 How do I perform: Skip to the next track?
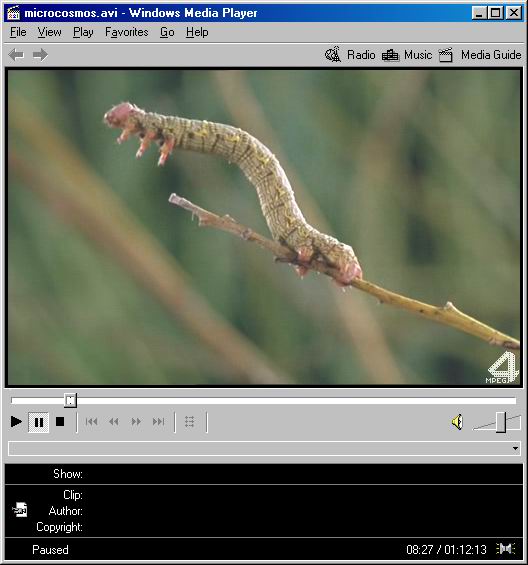point(158,421)
